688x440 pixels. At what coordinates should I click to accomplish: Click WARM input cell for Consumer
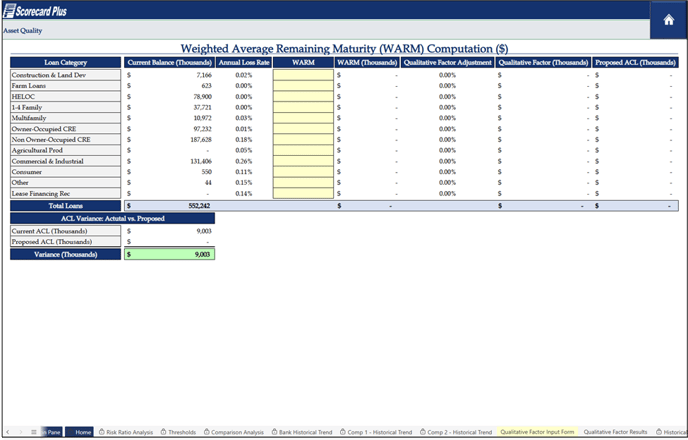(303, 172)
